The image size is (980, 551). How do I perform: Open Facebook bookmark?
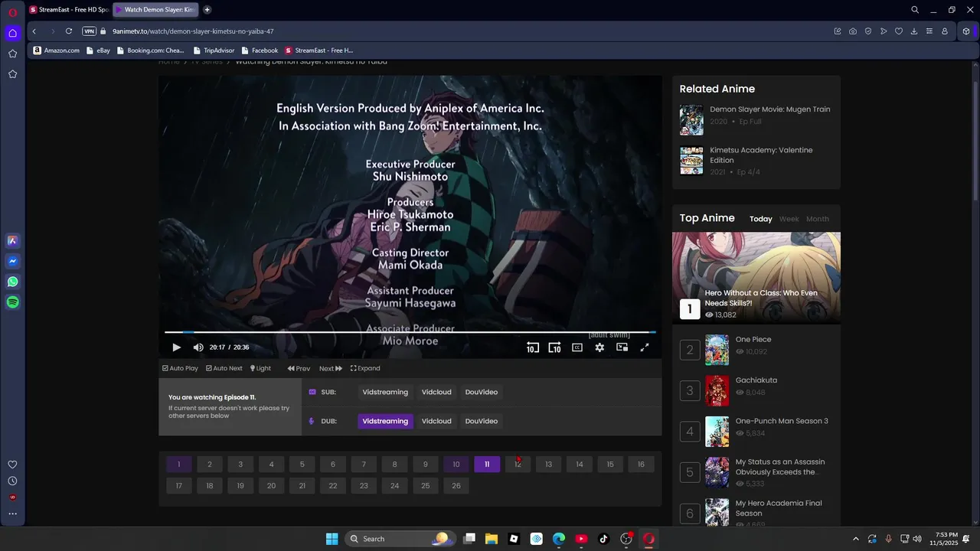tap(260, 51)
